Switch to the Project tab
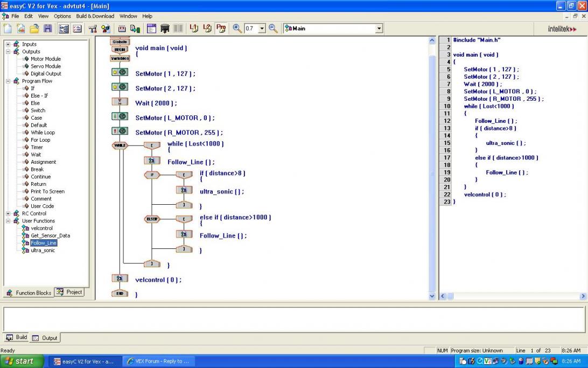Screen dimensions: 588x368 (69, 292)
